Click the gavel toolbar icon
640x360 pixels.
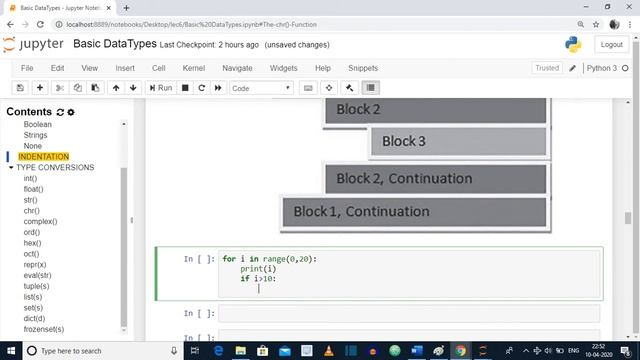click(x=350, y=88)
